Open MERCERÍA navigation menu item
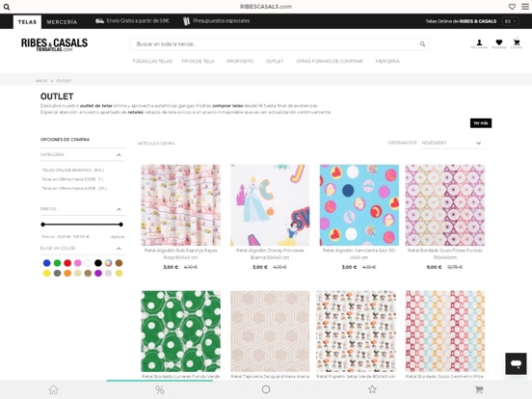 (x=387, y=61)
